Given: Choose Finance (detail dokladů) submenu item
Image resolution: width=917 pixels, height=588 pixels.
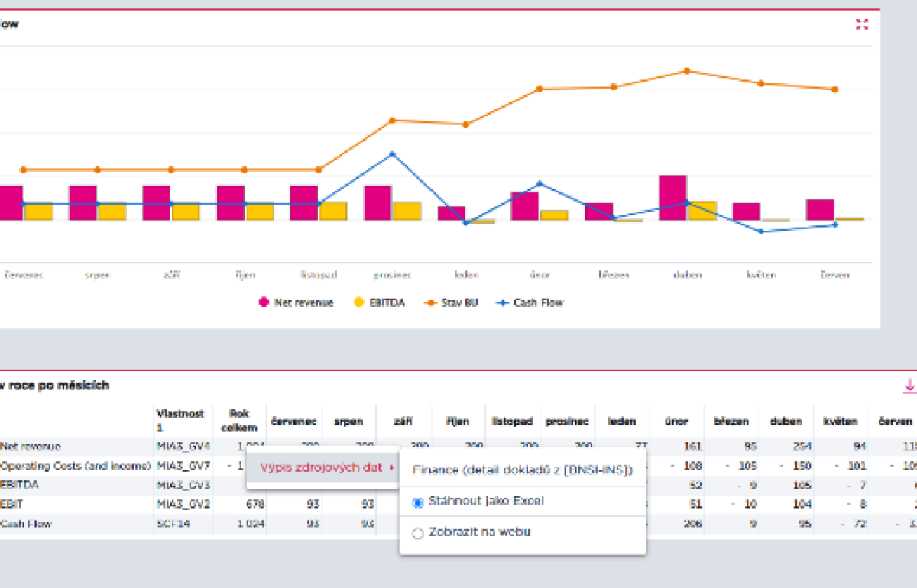Looking at the screenshot, I should 523,470.
